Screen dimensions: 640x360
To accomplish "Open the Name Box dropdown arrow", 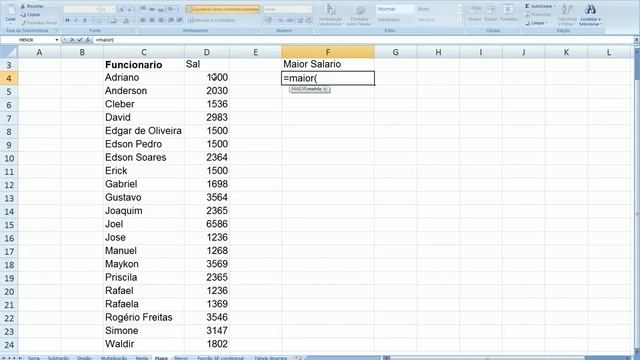I will [57, 40].
